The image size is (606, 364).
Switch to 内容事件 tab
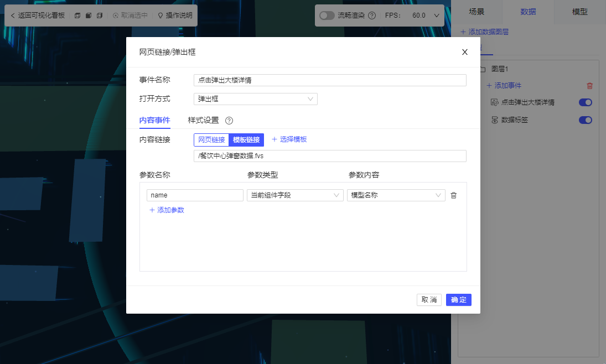coord(154,120)
